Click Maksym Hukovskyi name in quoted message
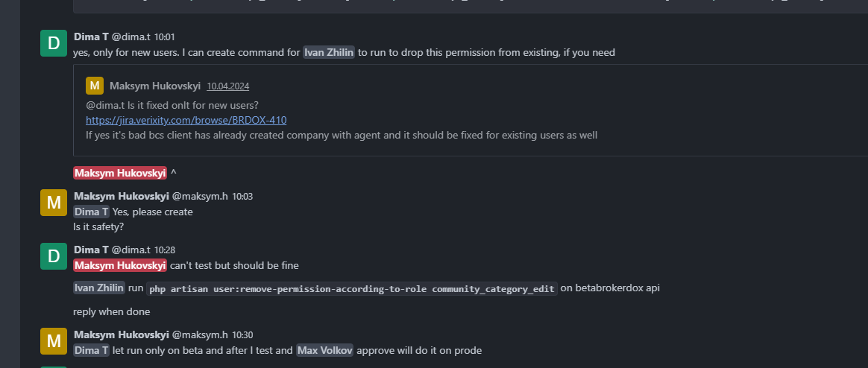 click(x=155, y=86)
